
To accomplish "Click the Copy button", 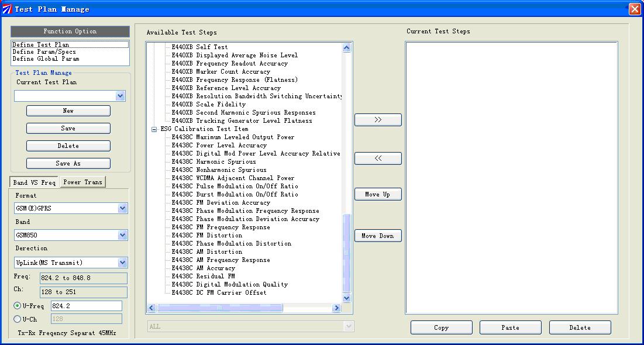I will click(441, 327).
